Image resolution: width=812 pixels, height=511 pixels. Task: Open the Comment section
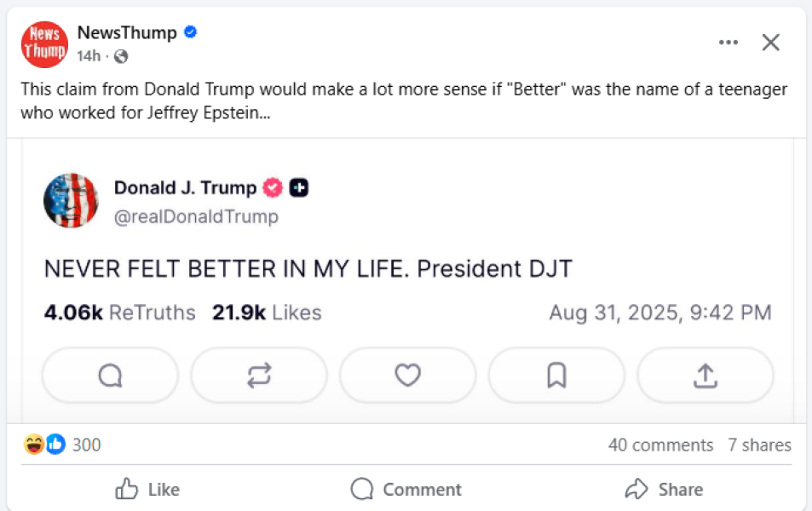(x=406, y=490)
